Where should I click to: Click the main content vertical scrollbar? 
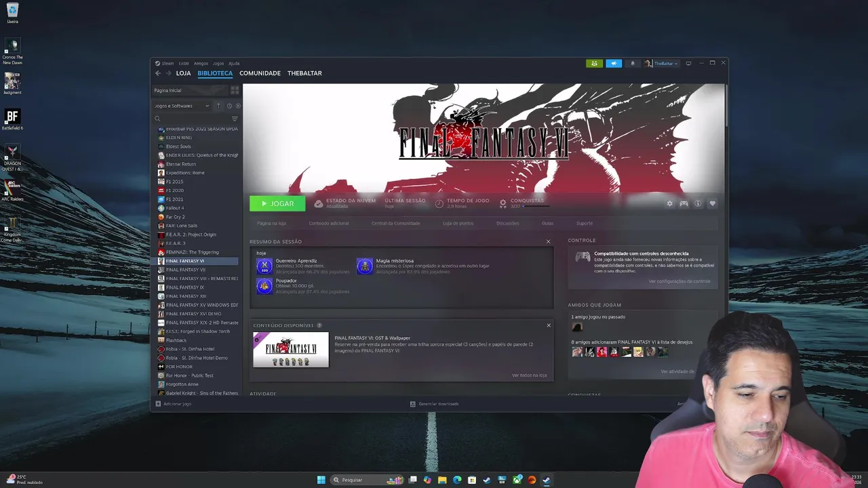tap(725, 105)
